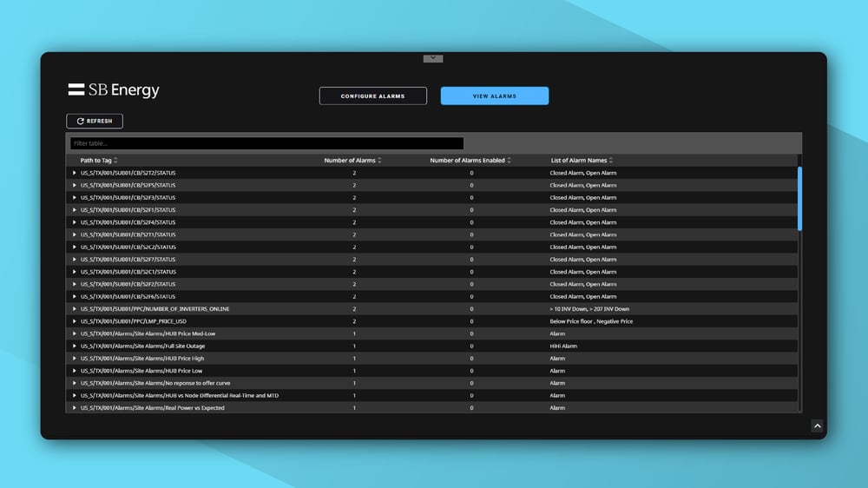This screenshot has height=488, width=868.
Task: Expand the CB/S2T2/STATUS row
Action: (75, 173)
